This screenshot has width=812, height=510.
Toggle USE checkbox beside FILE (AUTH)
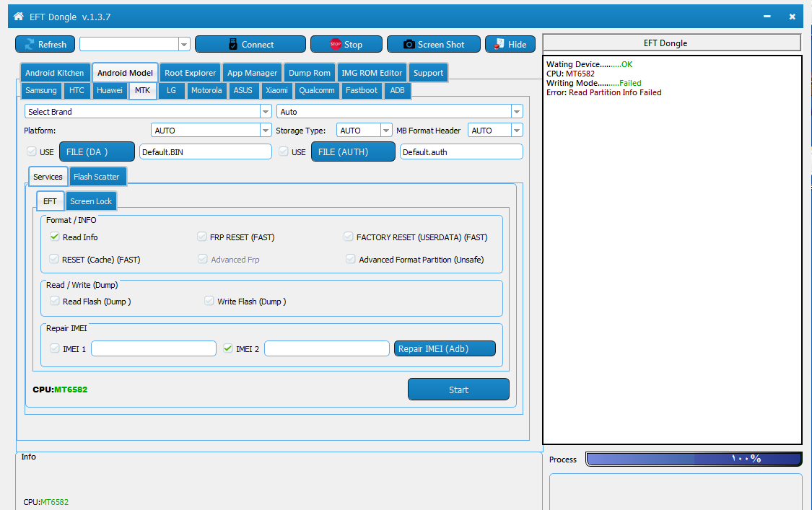click(283, 151)
